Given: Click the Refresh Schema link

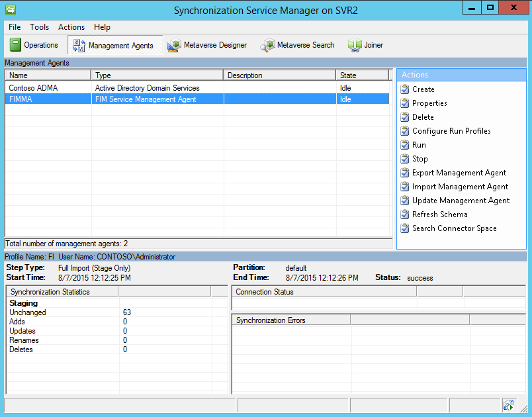Looking at the screenshot, I should pyautogui.click(x=440, y=214).
